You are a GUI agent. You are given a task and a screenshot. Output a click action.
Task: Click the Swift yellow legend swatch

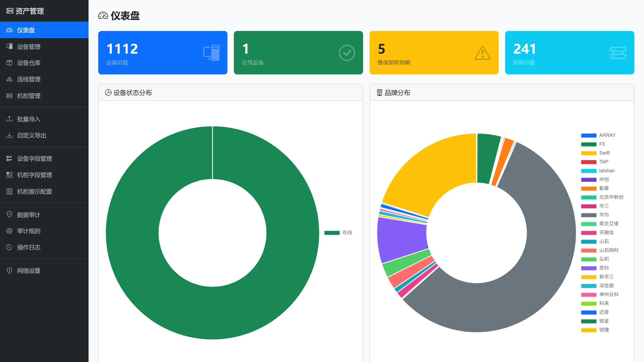tap(589, 153)
